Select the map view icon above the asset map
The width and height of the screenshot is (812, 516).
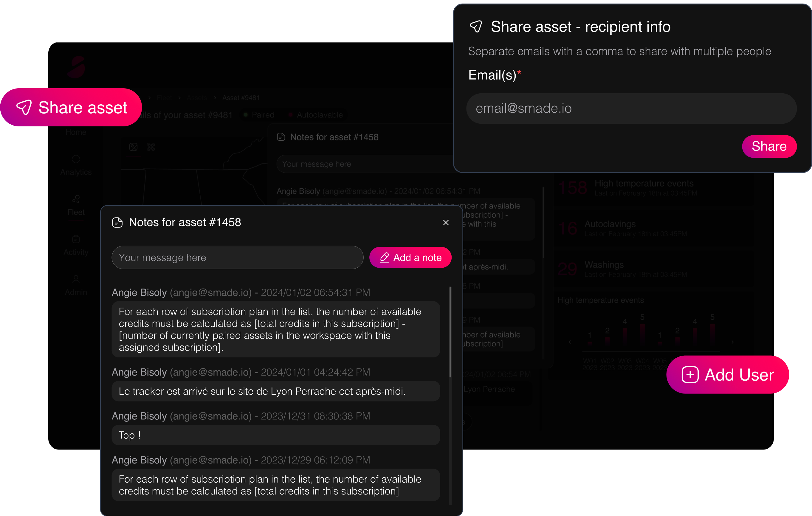pos(134,147)
